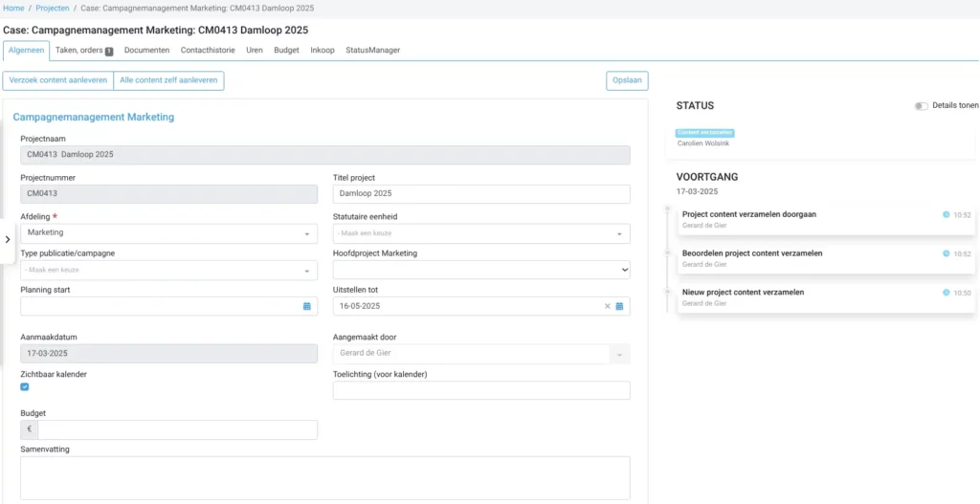
Task: Open the Planning start calendar picker
Action: tap(307, 307)
